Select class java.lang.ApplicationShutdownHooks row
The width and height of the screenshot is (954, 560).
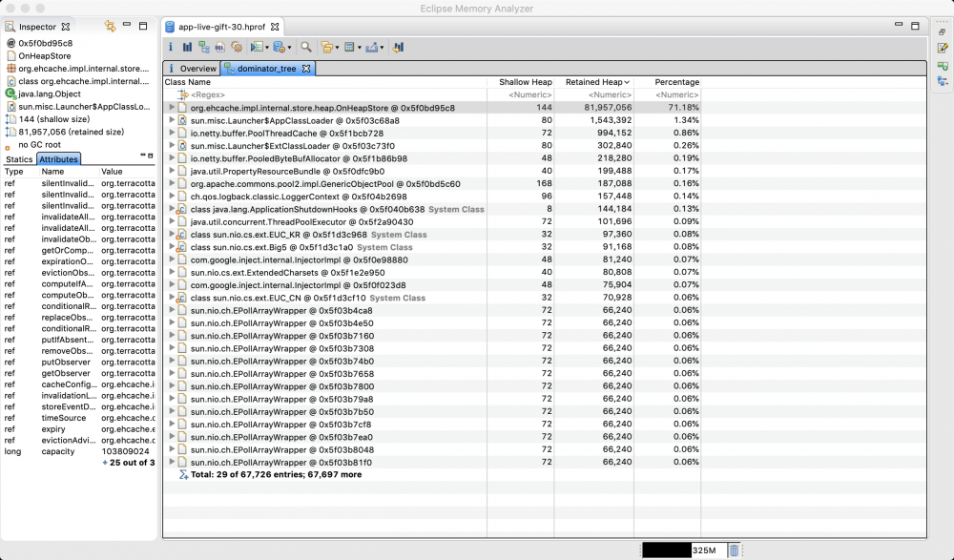point(432,209)
